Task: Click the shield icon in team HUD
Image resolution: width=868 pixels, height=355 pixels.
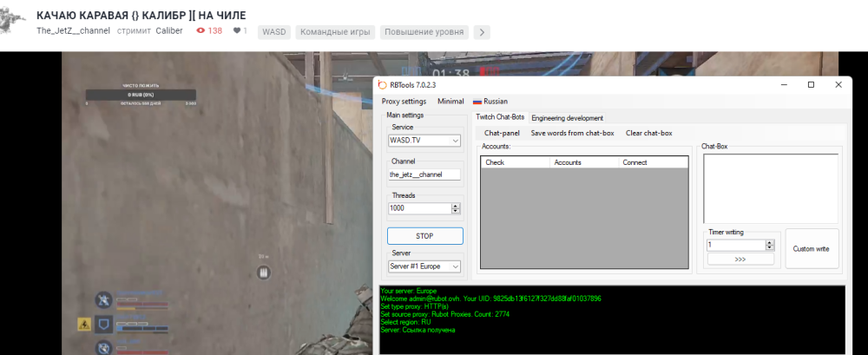Action: click(x=103, y=325)
